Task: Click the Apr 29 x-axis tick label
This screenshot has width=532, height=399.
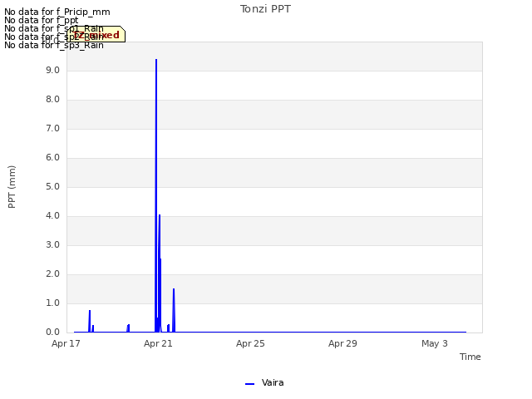Action: click(x=342, y=343)
